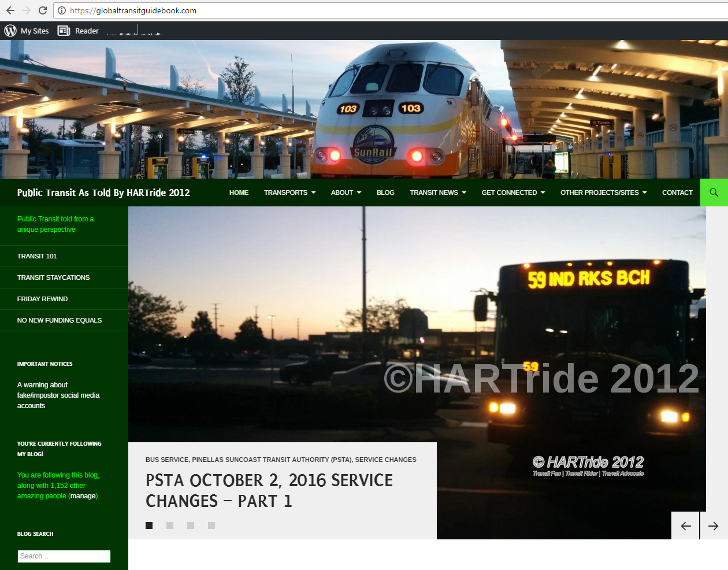Open the Reader icon in admin bar
This screenshot has height=570, width=728.
[x=64, y=31]
